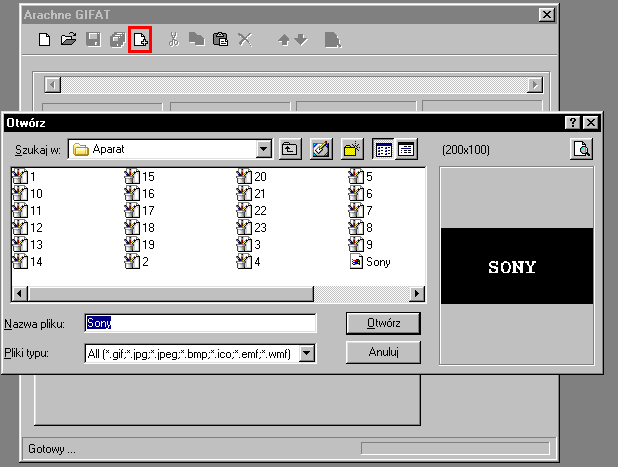This screenshot has height=467, width=618.
Task: Click the help question mark in Otwórz dialog
Action: coord(572,123)
